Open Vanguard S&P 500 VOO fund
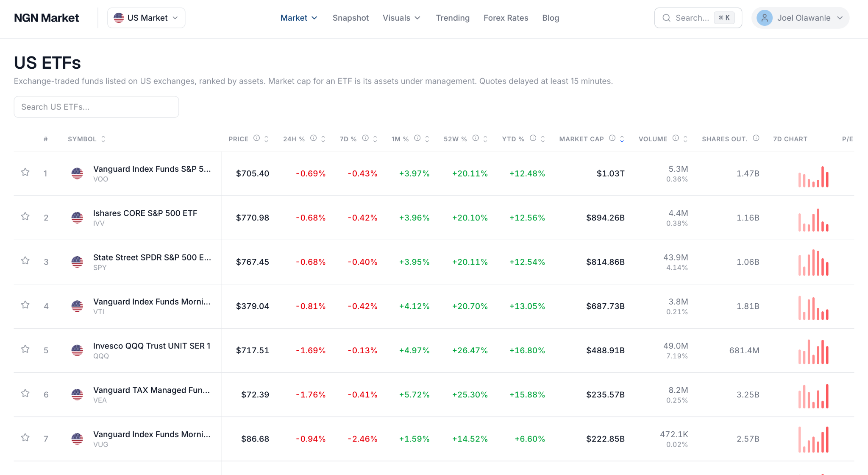Image resolution: width=868 pixels, height=475 pixels. click(x=152, y=169)
